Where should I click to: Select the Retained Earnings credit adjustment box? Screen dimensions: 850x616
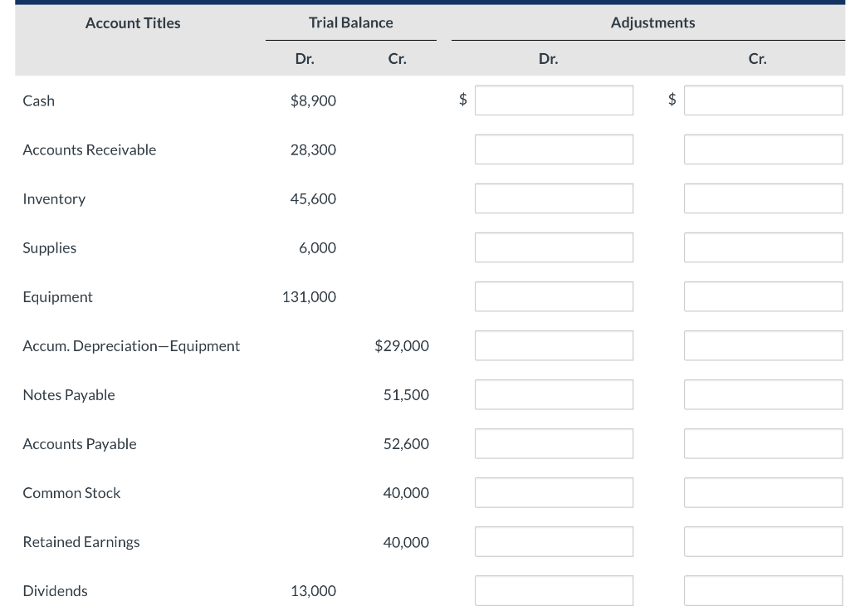[763, 540]
